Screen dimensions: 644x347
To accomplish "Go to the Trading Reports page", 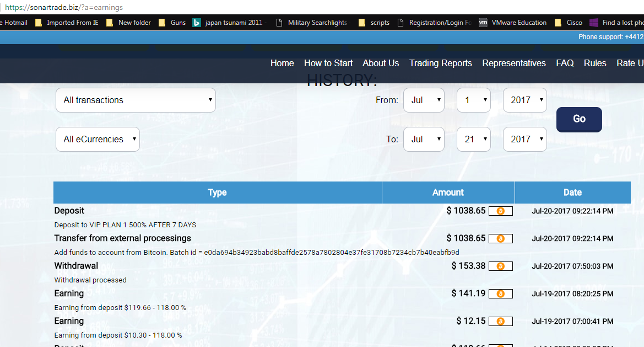I will coord(440,63).
